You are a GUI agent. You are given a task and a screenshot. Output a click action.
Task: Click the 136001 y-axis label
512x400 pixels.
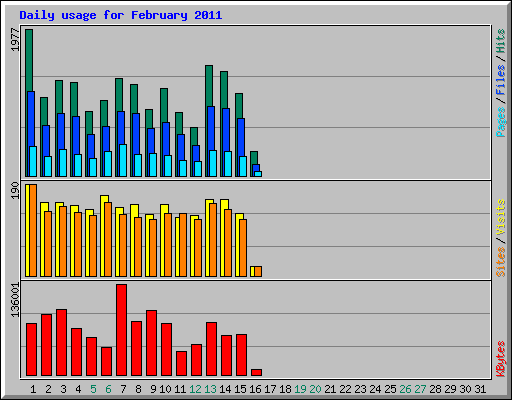[x=15, y=300]
